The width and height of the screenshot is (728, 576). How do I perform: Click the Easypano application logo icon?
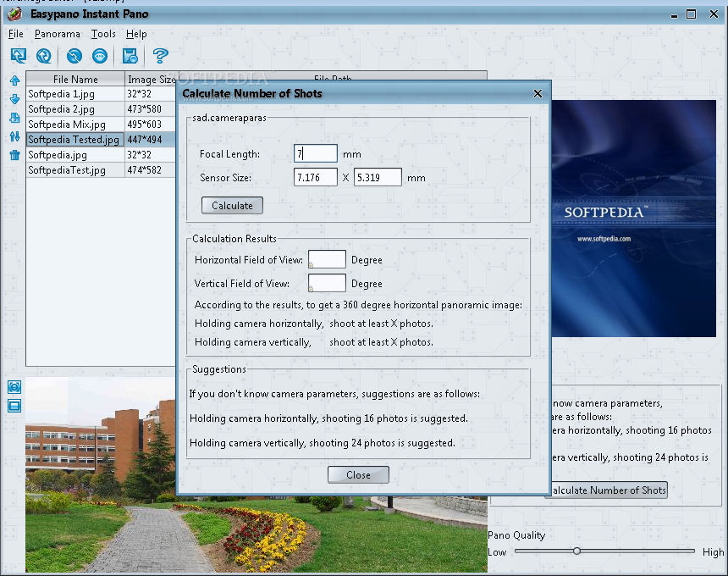click(14, 14)
